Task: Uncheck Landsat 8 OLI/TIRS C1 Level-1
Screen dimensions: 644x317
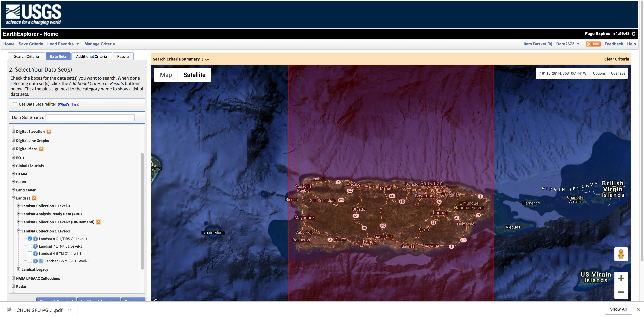Action: coord(30,239)
